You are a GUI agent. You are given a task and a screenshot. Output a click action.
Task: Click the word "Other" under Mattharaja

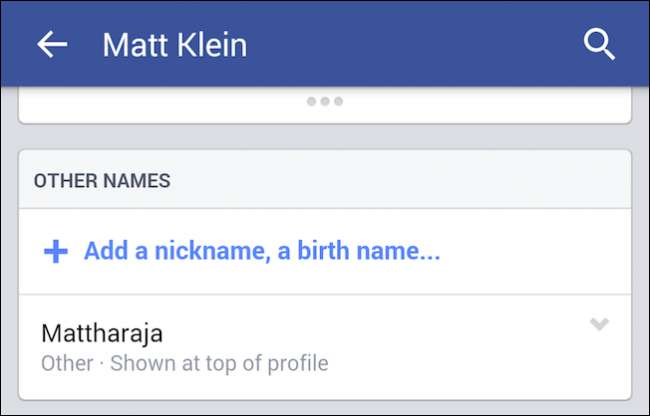click(67, 362)
